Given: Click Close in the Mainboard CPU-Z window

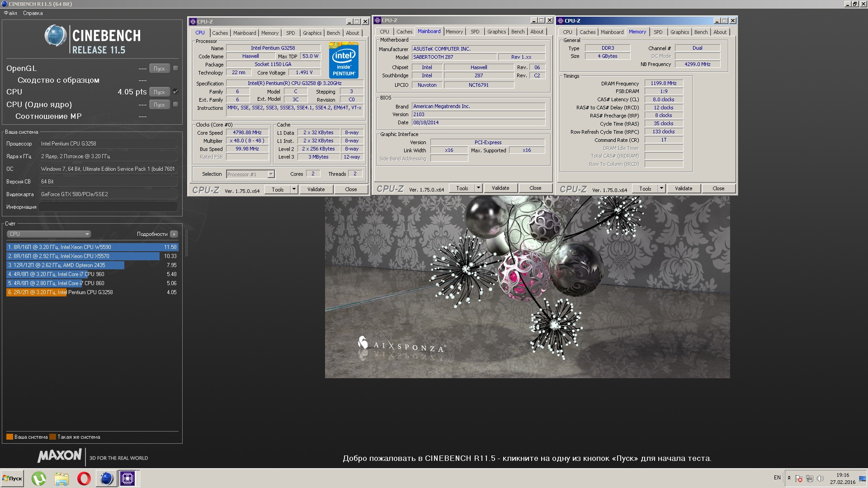Looking at the screenshot, I should [535, 188].
